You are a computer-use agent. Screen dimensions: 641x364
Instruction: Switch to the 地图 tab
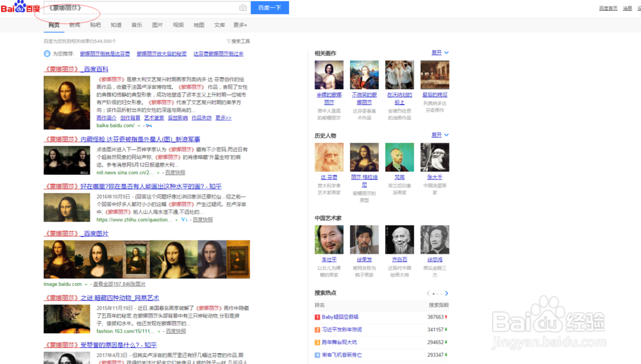click(x=199, y=25)
